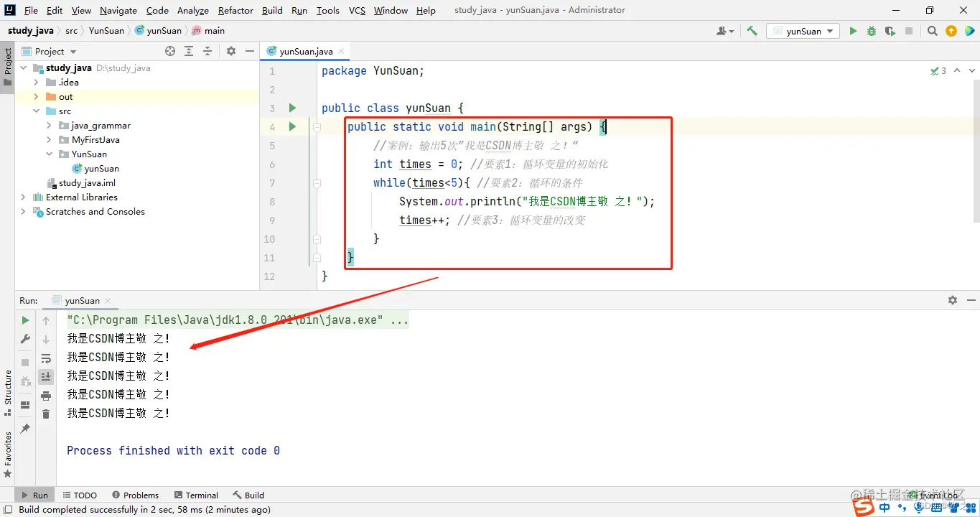The height and width of the screenshot is (517, 980).
Task: Click down arrow in Run console
Action: 46,340
